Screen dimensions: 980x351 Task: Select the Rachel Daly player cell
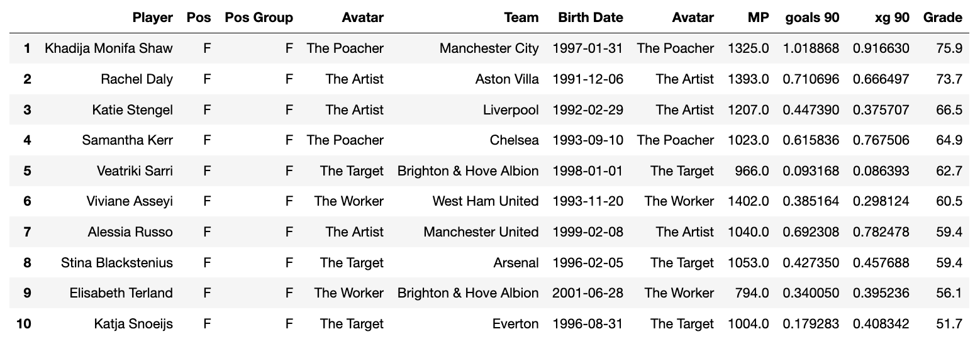click(x=136, y=79)
